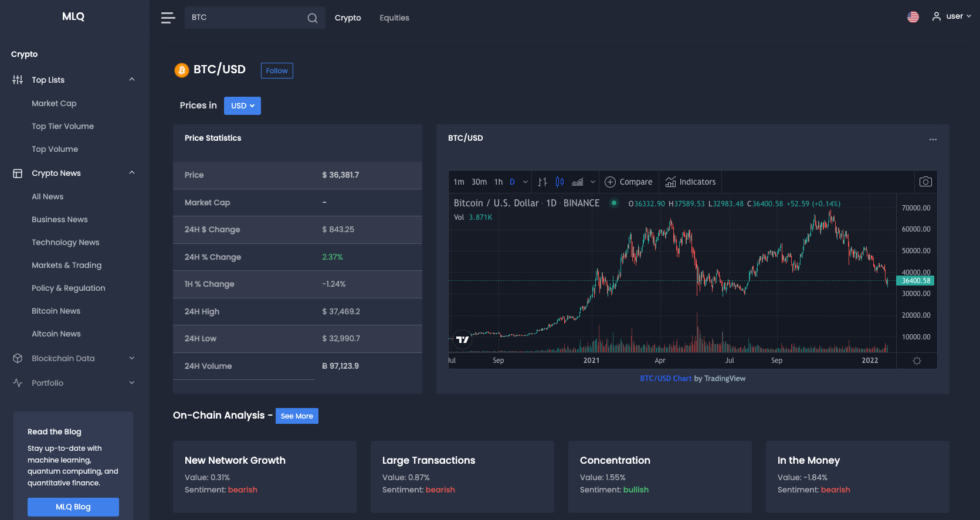Select the 1m chart interval
The height and width of the screenshot is (520, 980).
[x=459, y=182]
